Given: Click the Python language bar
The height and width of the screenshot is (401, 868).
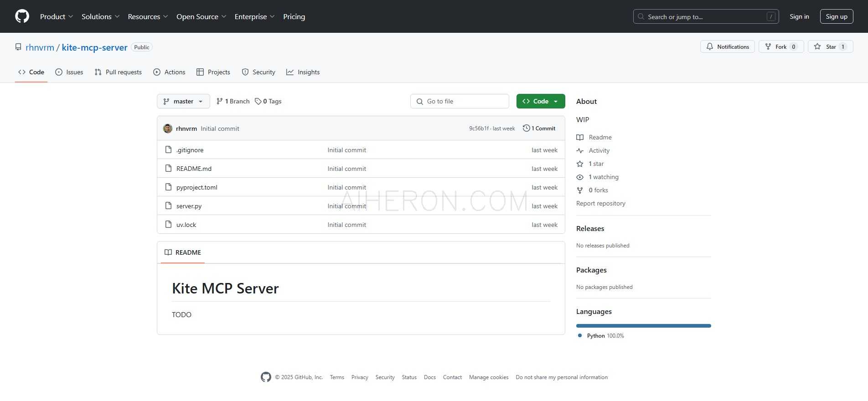Looking at the screenshot, I should [x=643, y=326].
